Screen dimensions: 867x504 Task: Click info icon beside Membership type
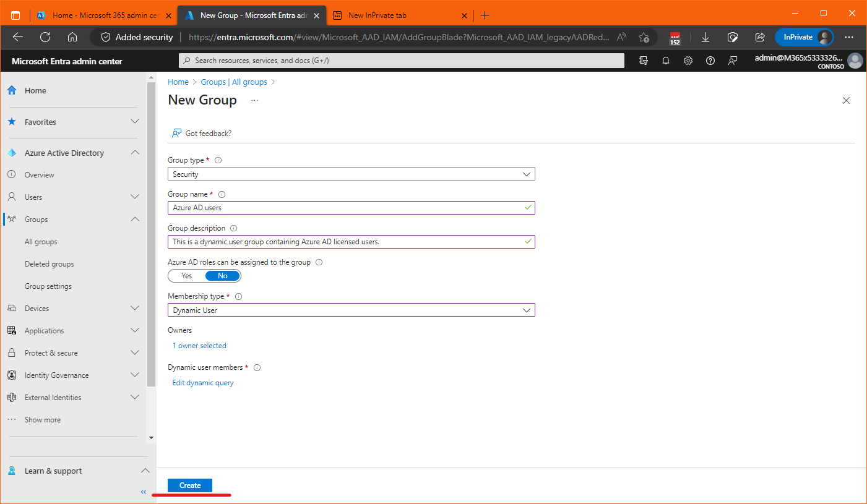(x=238, y=296)
